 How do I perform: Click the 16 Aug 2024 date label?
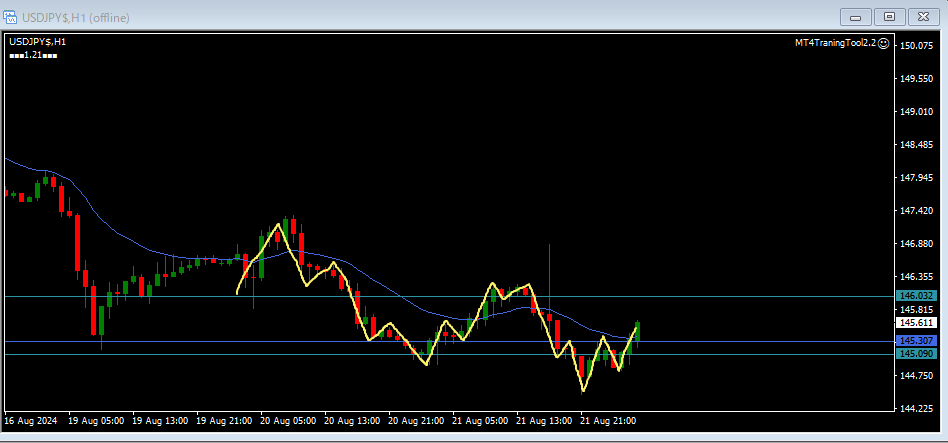click(x=31, y=420)
